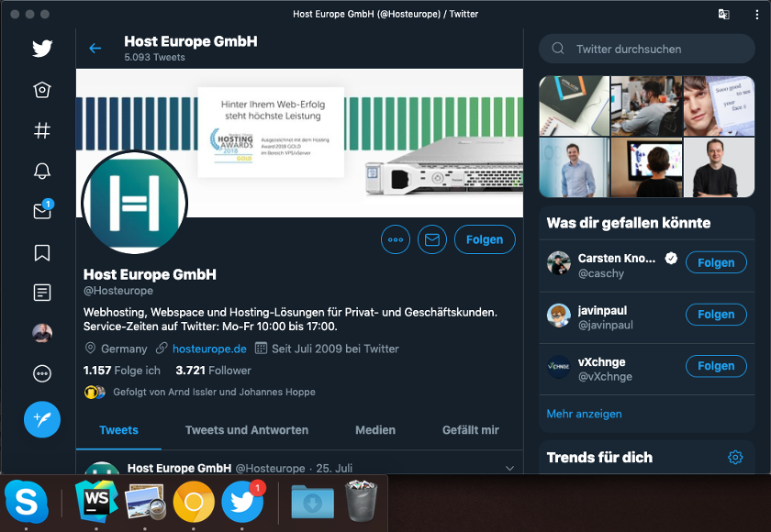
Task: Open media photo of notebook on desk
Action: 575,105
